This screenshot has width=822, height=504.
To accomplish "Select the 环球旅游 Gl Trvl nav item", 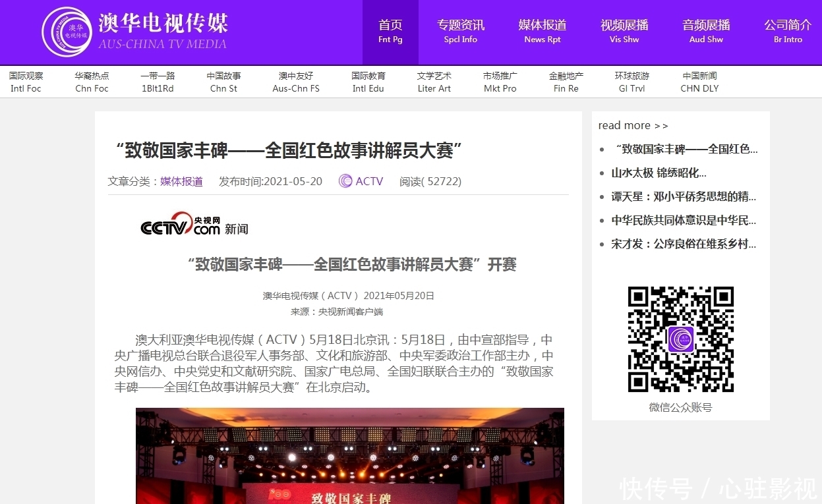I will tap(633, 81).
